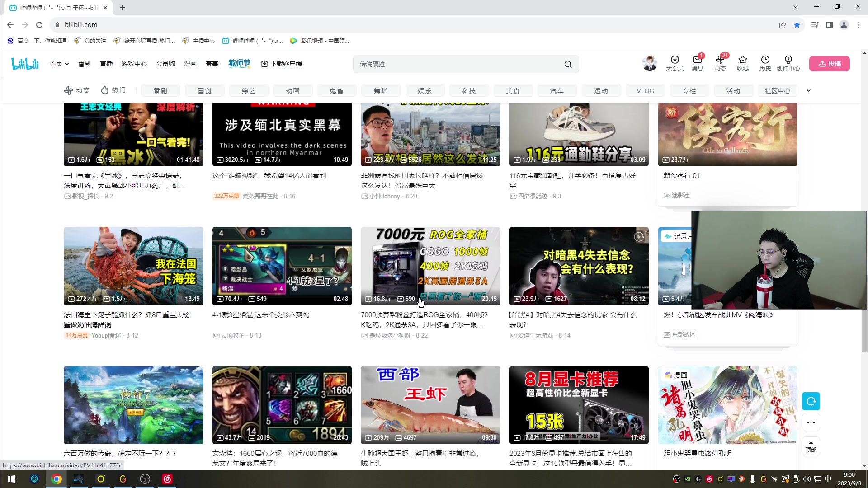Reload the page in Chrome
The width and height of the screenshot is (868, 488).
[39, 25]
